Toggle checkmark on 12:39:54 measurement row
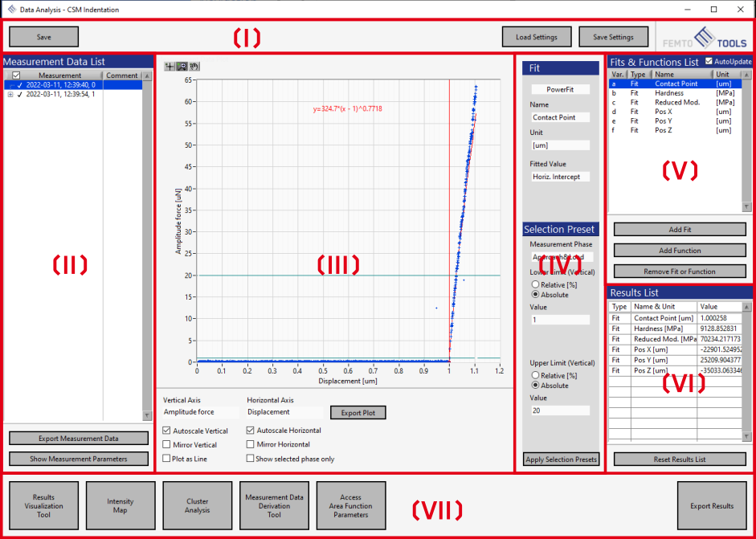This screenshot has height=539, width=756. [19, 94]
